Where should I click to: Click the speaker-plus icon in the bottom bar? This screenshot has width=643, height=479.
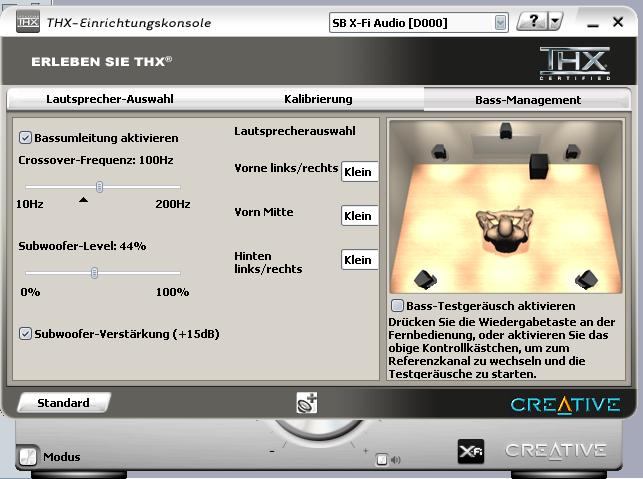click(307, 403)
